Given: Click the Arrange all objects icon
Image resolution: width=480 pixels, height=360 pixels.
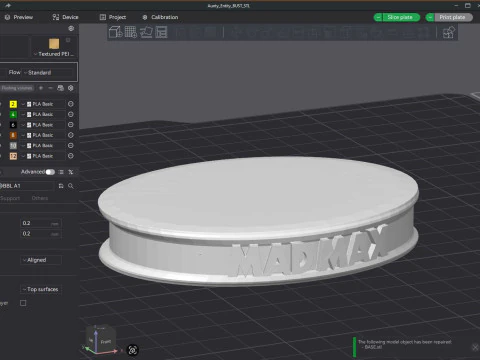Looking at the screenshot, I should tap(161, 32).
